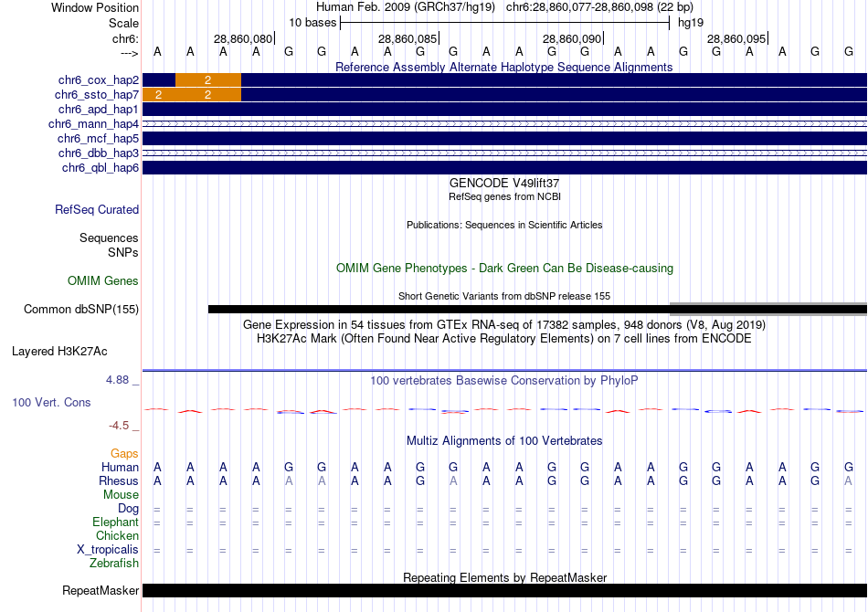Click the Scale label on the left

pyautogui.click(x=124, y=24)
